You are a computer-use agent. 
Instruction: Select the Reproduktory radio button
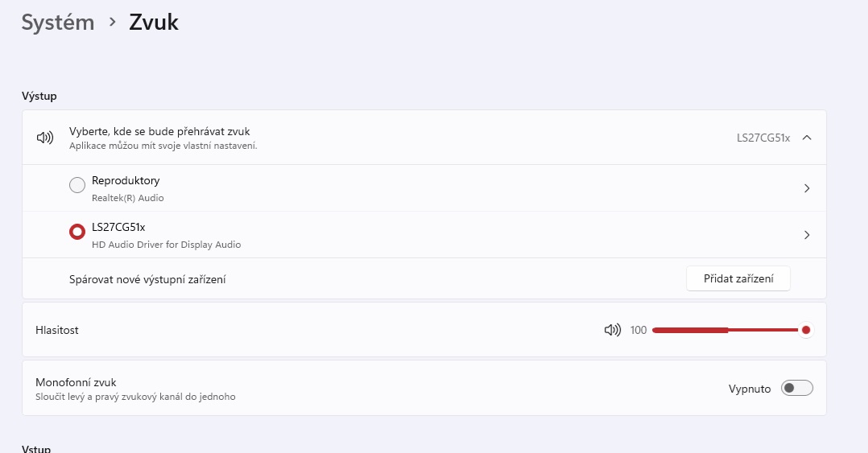[x=77, y=186]
